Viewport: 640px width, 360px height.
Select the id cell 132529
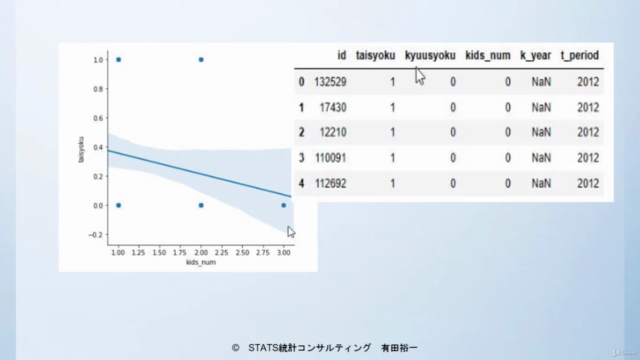coord(330,82)
